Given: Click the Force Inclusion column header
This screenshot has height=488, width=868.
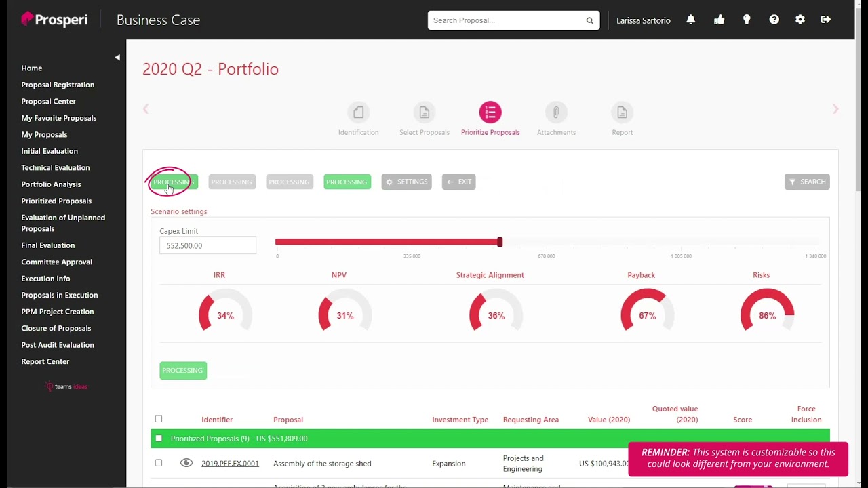Looking at the screenshot, I should coord(806,414).
